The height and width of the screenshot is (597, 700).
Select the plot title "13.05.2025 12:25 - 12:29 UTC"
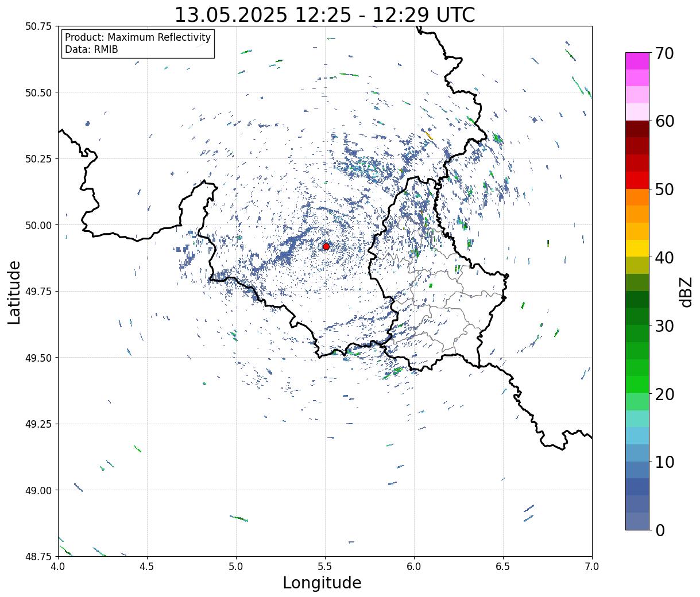click(x=324, y=15)
